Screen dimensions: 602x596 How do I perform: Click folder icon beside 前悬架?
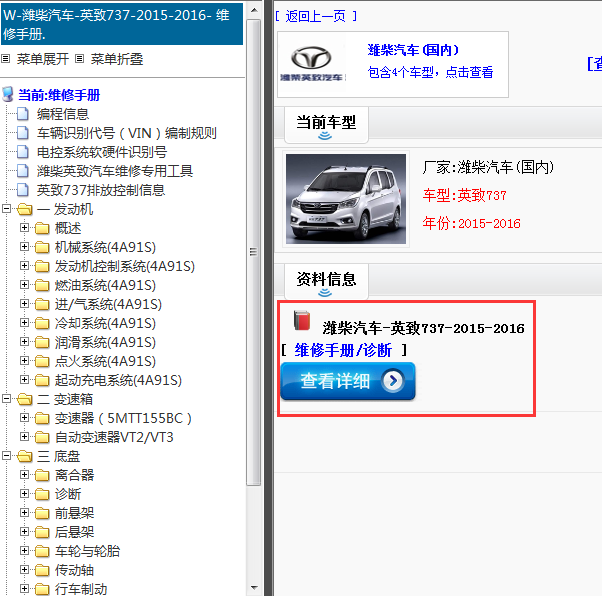[x=42, y=513]
